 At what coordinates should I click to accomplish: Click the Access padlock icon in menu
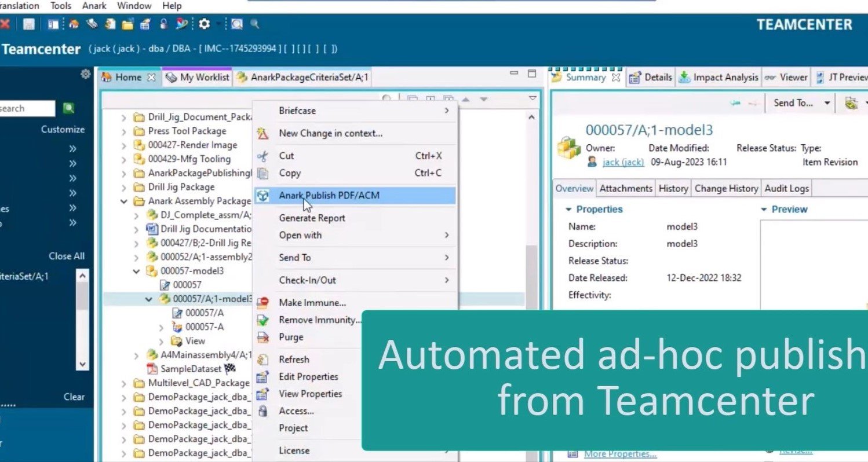263,411
